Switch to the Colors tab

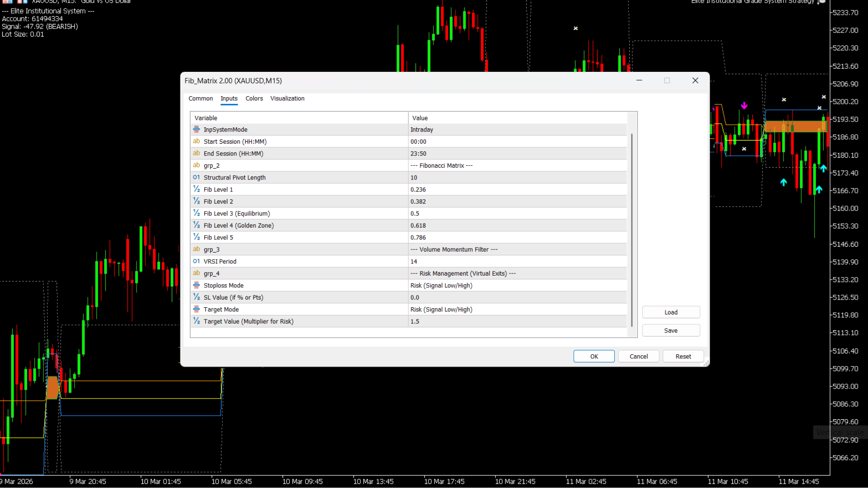tap(254, 99)
